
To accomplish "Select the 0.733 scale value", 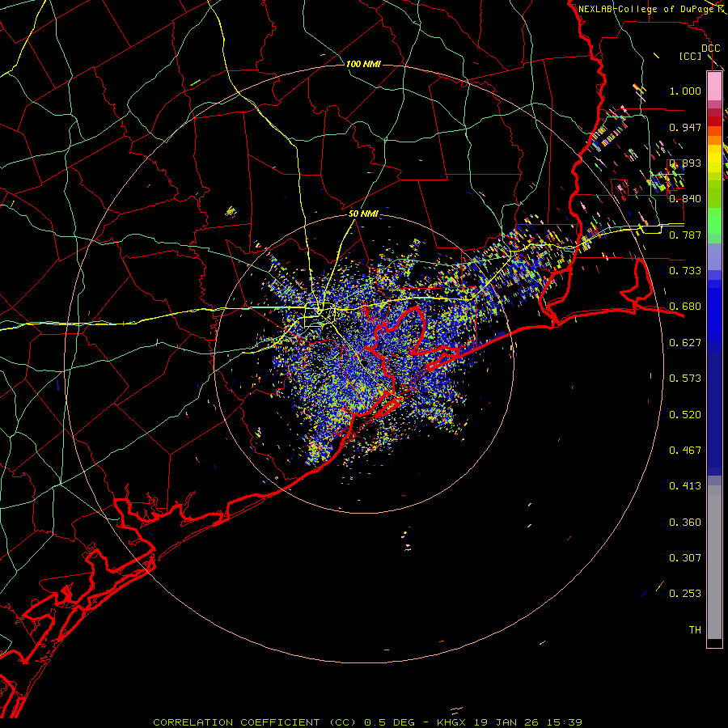I will tap(685, 271).
